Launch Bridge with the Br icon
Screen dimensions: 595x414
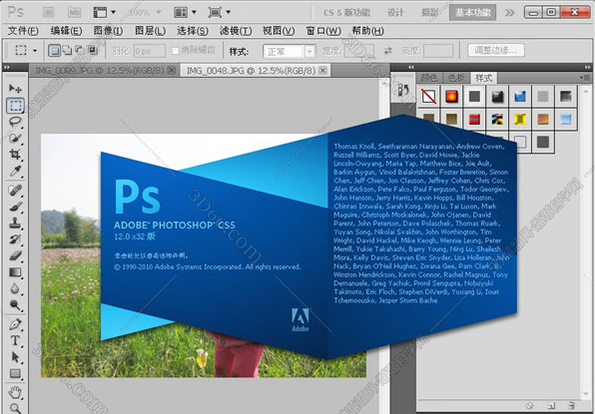click(x=49, y=13)
